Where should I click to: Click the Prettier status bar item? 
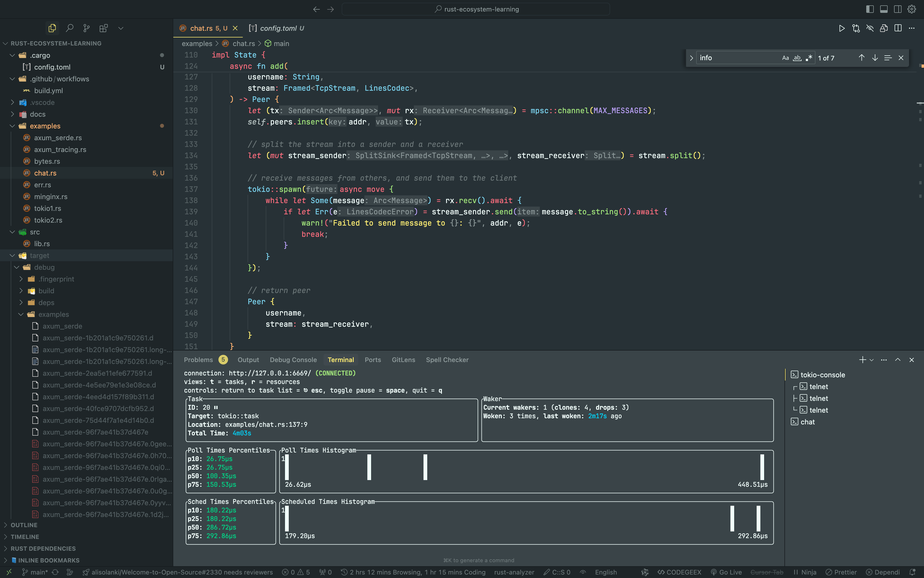841,572
